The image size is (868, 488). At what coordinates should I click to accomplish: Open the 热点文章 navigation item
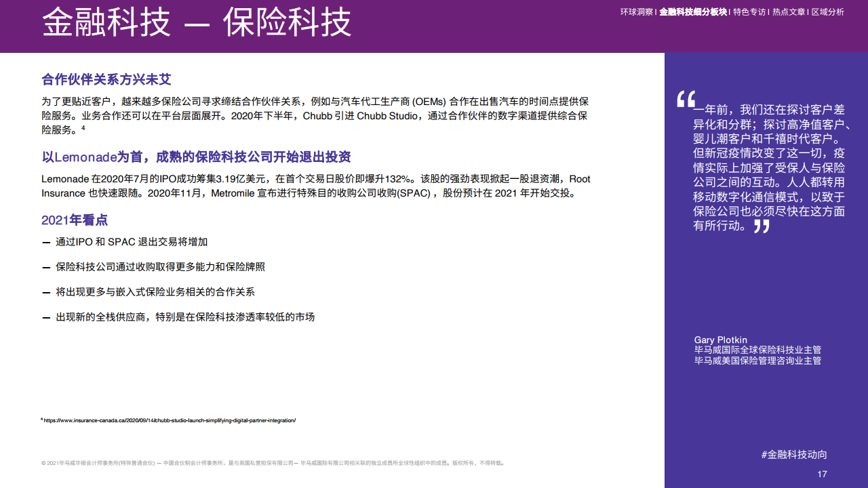click(789, 12)
